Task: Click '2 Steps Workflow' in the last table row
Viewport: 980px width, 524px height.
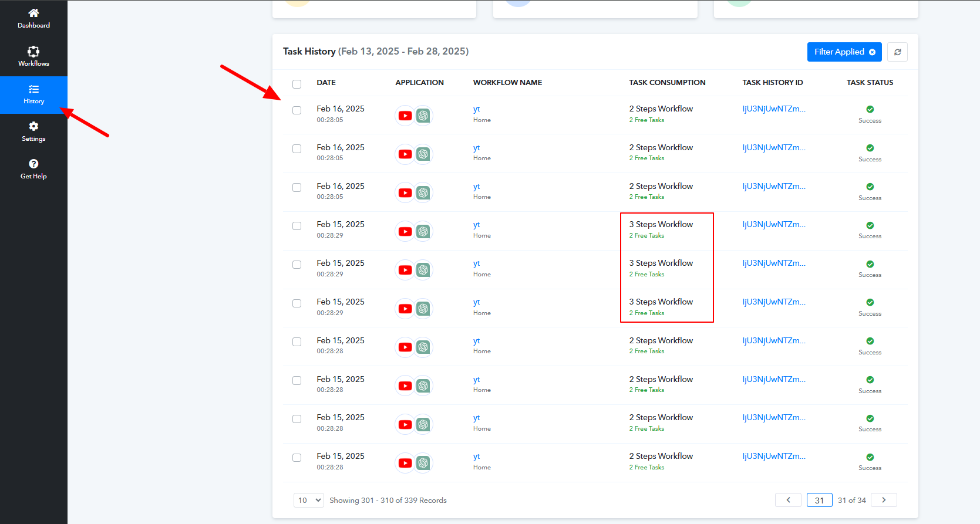Action: click(x=661, y=456)
